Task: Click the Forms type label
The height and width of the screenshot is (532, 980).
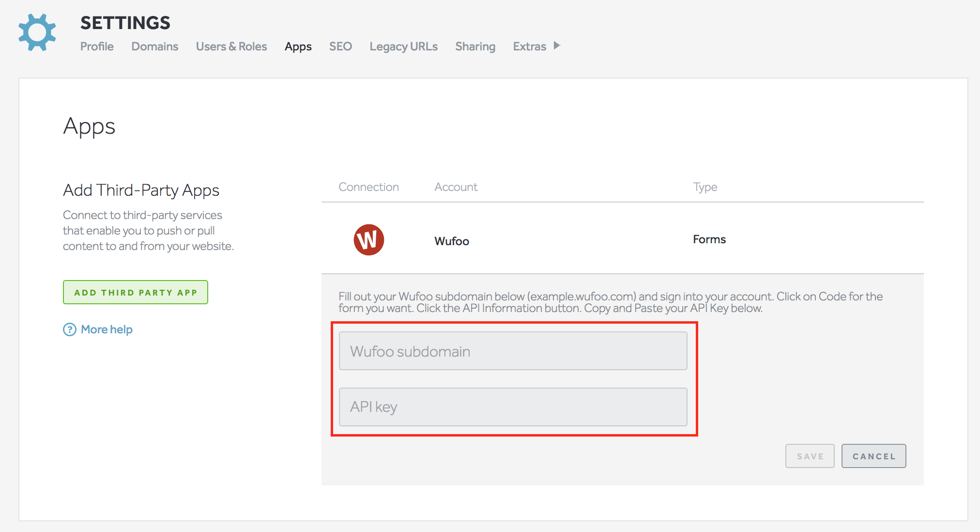Action: coord(709,239)
